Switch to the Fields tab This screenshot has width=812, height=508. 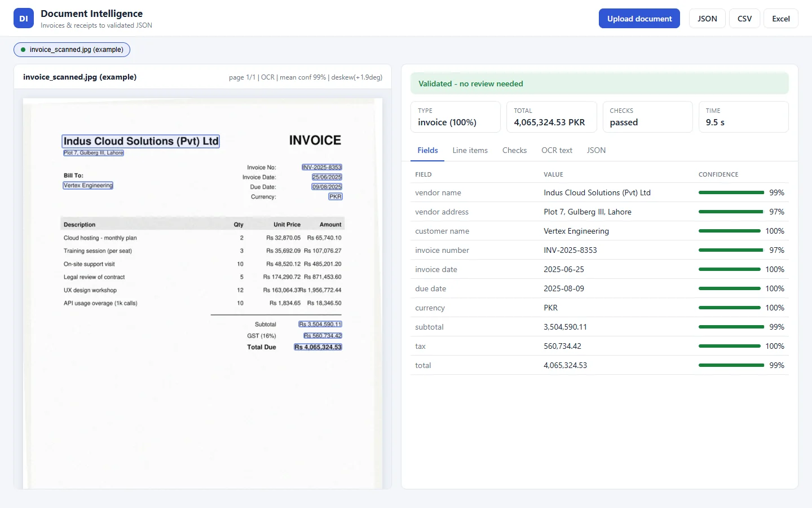pyautogui.click(x=427, y=150)
